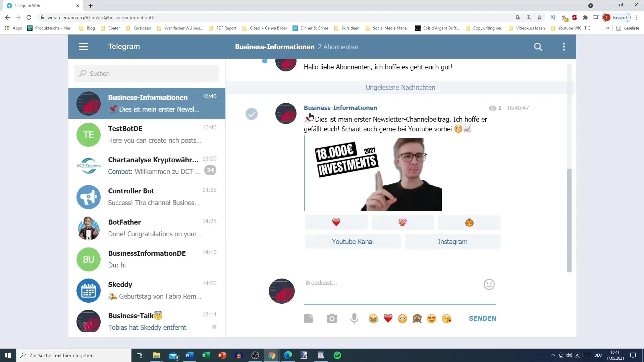Toggle the heart reaction emoji button
Image resolution: width=644 pixels, height=362 pixels.
(x=336, y=222)
